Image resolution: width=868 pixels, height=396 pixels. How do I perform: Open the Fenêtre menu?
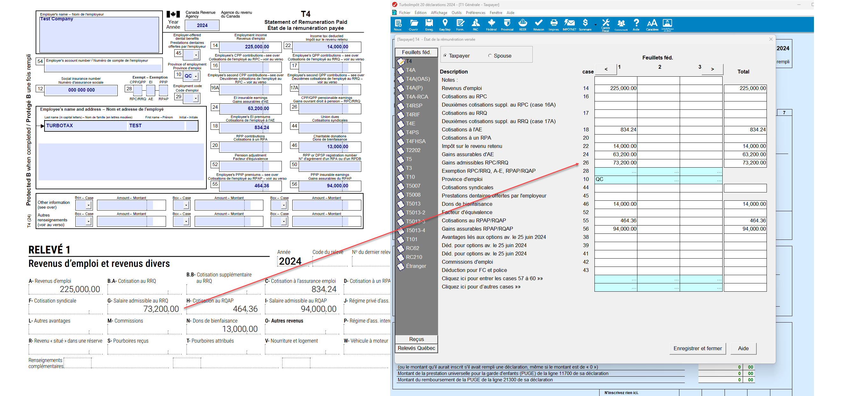click(x=496, y=13)
